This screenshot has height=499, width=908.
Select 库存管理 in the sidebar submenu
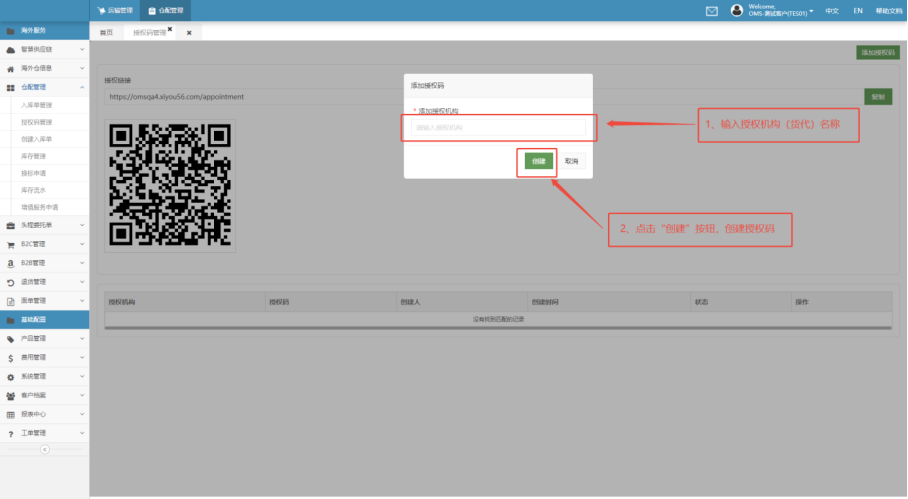(34, 156)
